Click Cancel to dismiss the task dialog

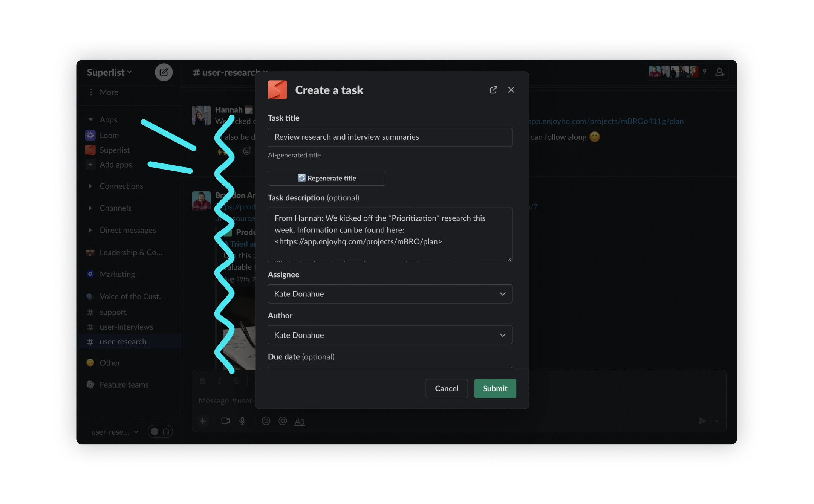447,388
